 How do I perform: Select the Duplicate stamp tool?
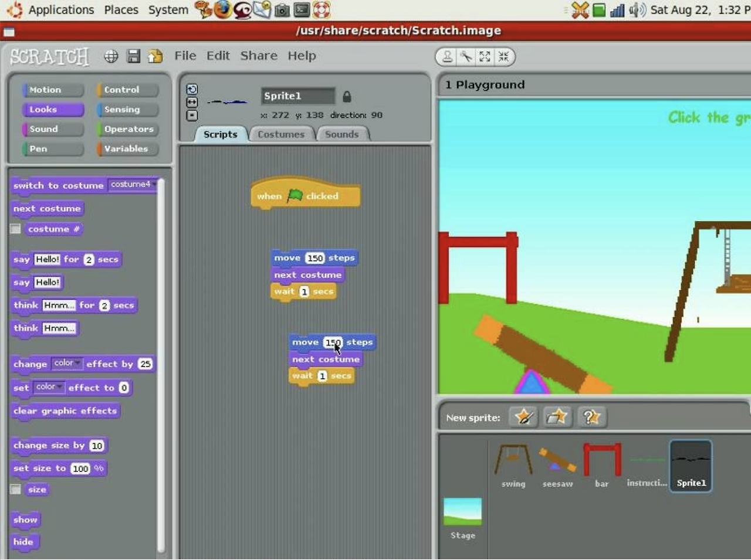pos(447,56)
